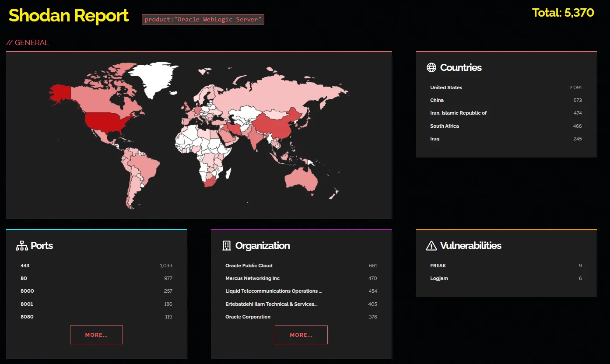
Task: Click the 1,033 count for port 443
Action: tap(166, 266)
